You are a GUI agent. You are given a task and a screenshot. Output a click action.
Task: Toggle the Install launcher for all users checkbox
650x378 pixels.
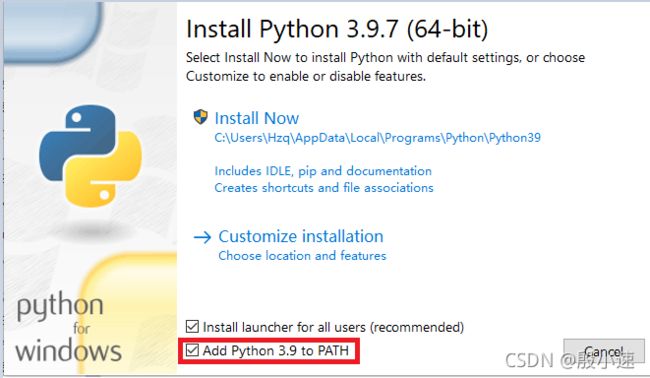192,327
